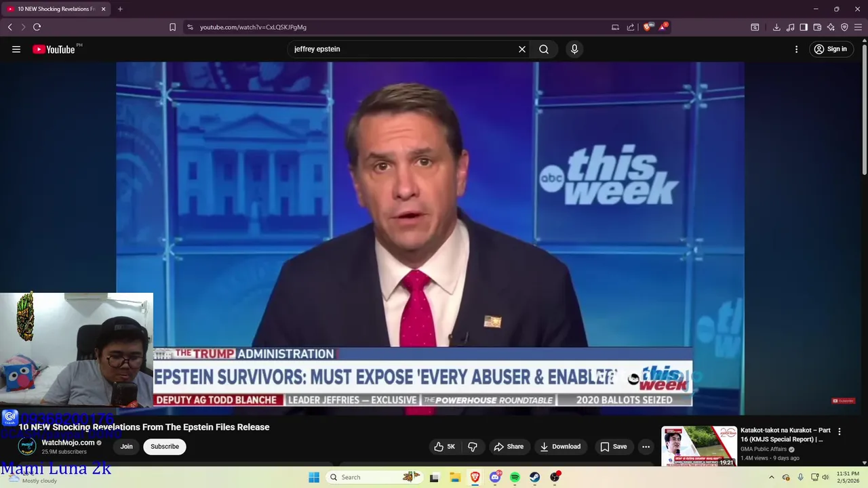Viewport: 868px width, 488px height.
Task: Install or cast page icon in address bar
Action: (615, 27)
